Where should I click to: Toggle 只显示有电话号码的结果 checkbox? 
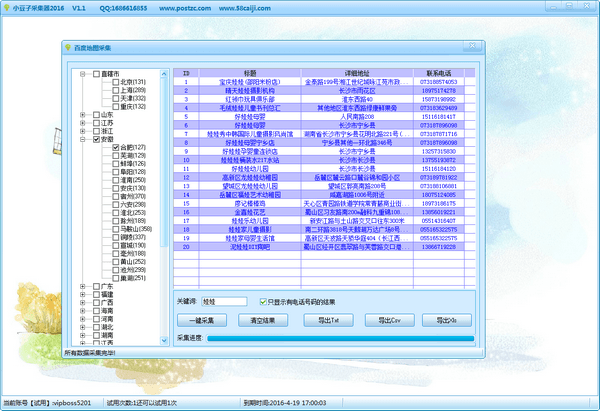point(262,300)
